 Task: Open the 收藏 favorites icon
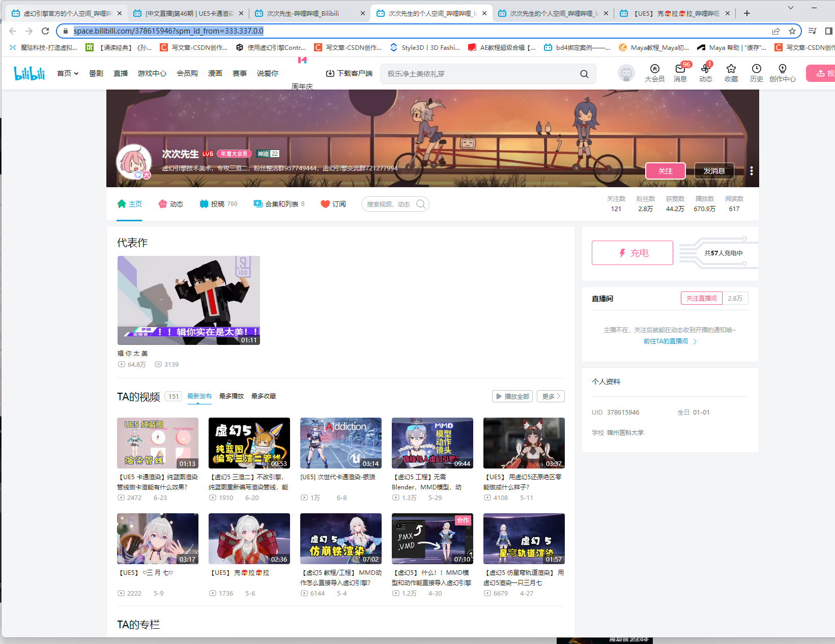731,73
